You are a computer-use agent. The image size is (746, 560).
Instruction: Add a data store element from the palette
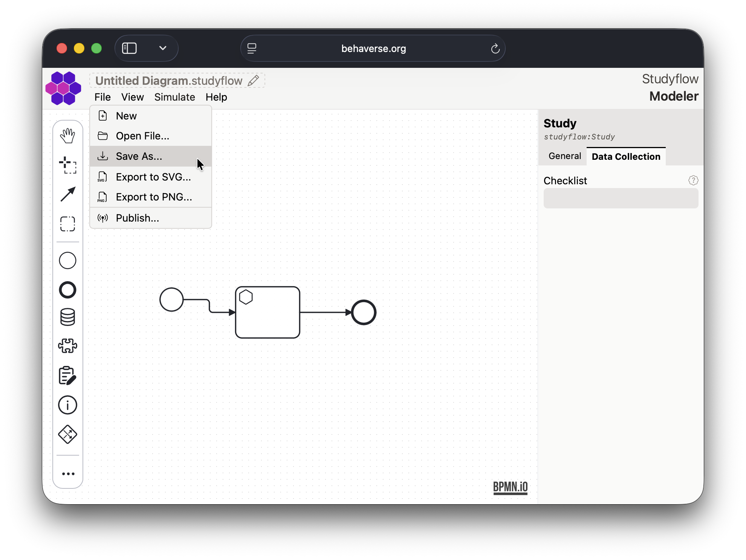pyautogui.click(x=68, y=317)
